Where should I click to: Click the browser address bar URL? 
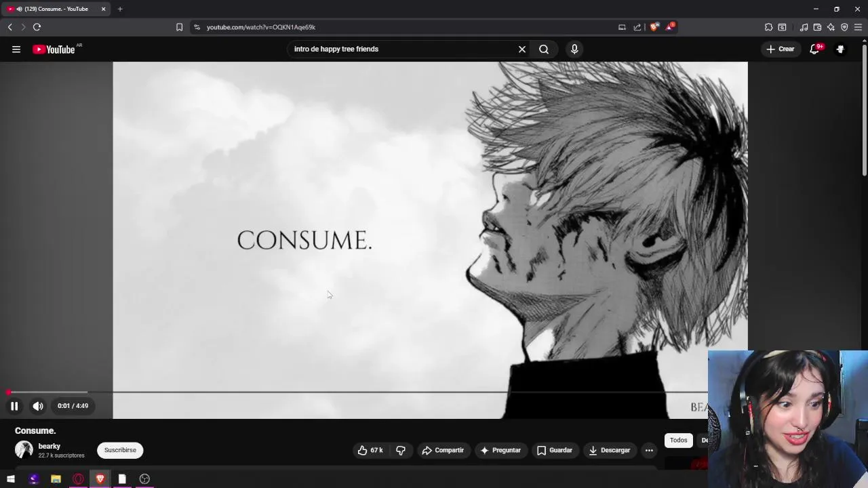261,27
